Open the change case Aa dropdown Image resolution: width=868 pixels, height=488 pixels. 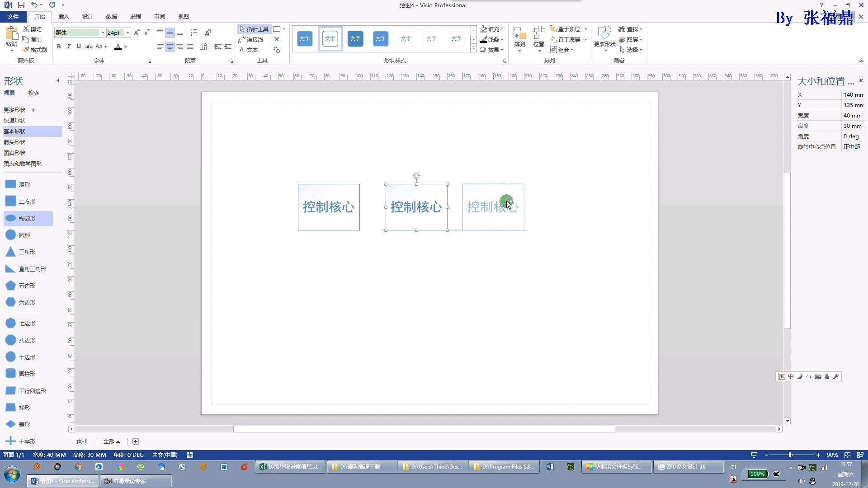[x=101, y=47]
